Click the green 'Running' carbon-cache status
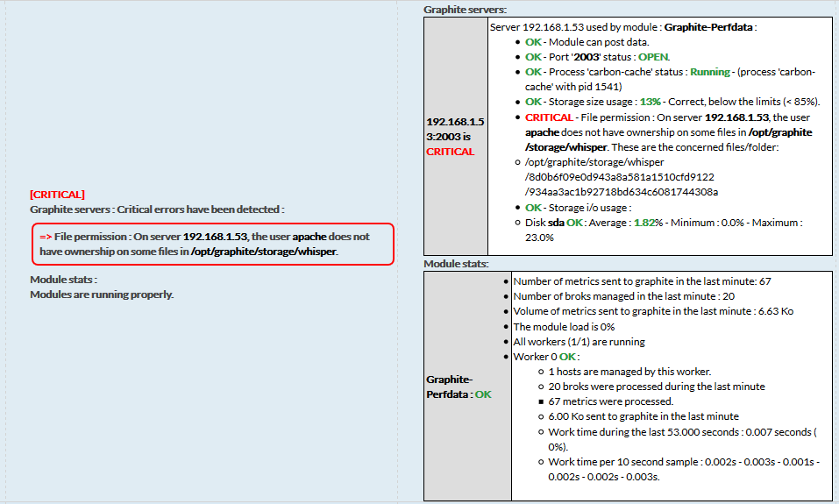Screen dimensions: 839x504 tap(709, 72)
